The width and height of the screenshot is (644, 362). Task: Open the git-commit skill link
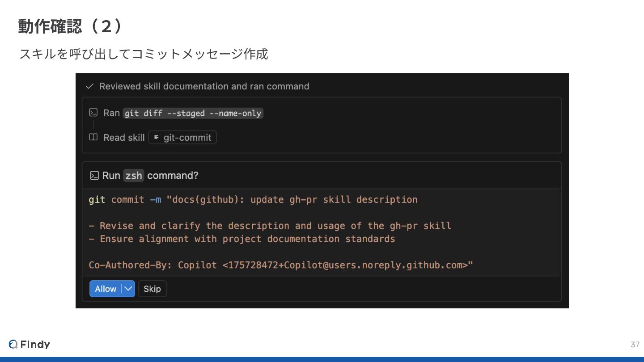pyautogui.click(x=187, y=138)
